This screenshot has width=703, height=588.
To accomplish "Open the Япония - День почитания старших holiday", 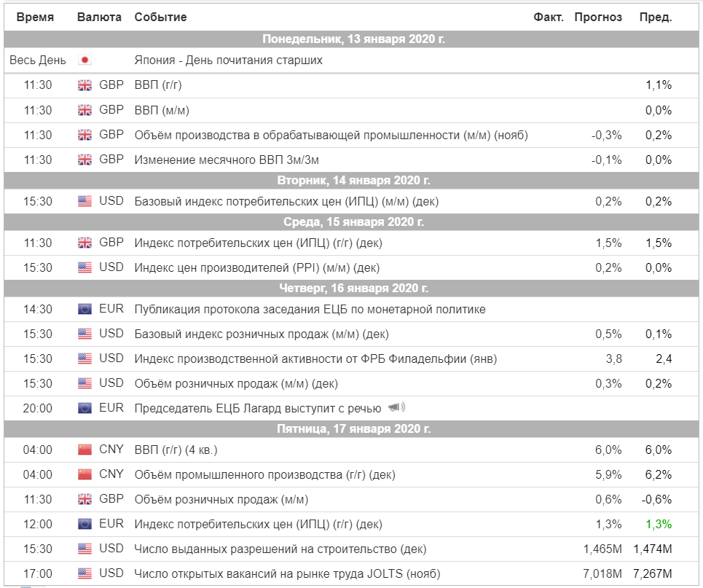I will [x=228, y=60].
